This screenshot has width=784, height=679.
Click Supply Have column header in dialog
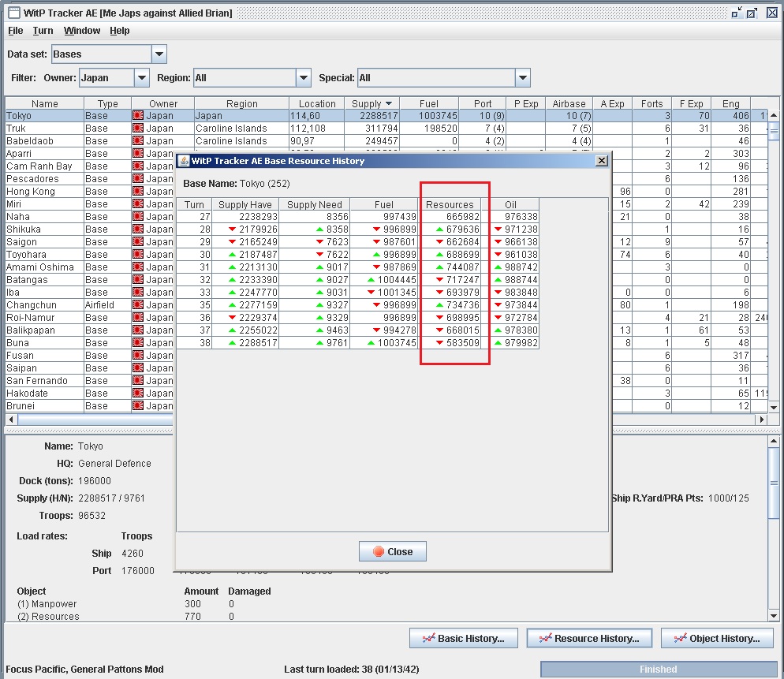point(245,204)
